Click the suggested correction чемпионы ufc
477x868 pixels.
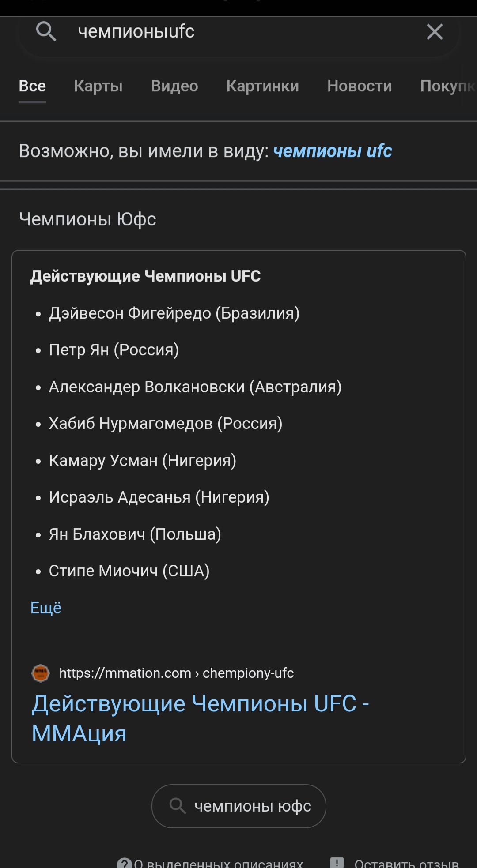click(333, 151)
